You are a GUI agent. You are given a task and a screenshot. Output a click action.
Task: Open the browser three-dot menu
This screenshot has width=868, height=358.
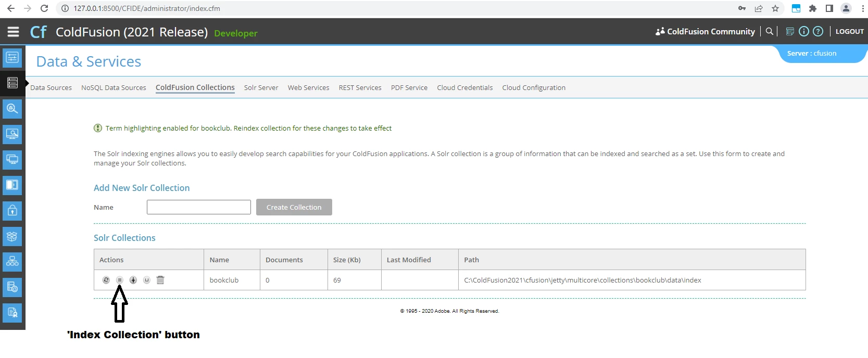tap(863, 8)
